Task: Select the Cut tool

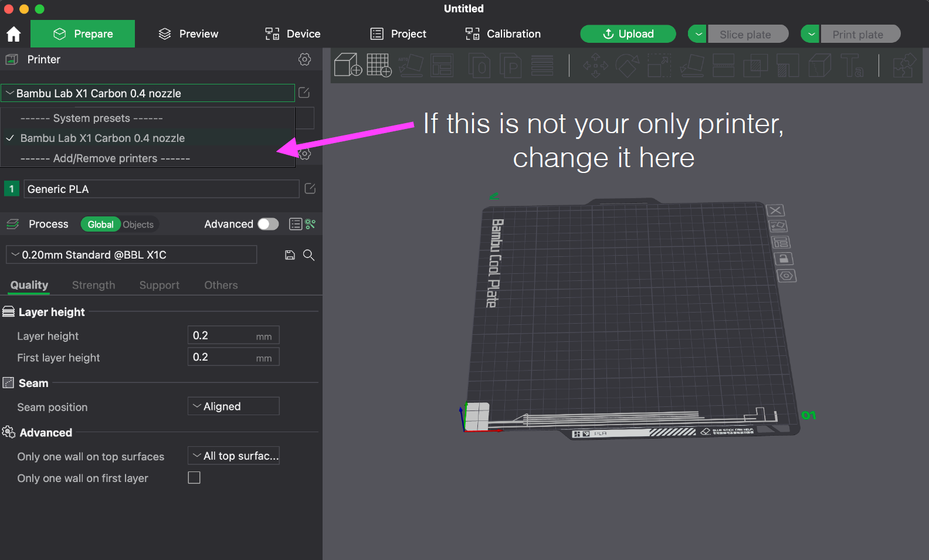Action: (x=723, y=65)
